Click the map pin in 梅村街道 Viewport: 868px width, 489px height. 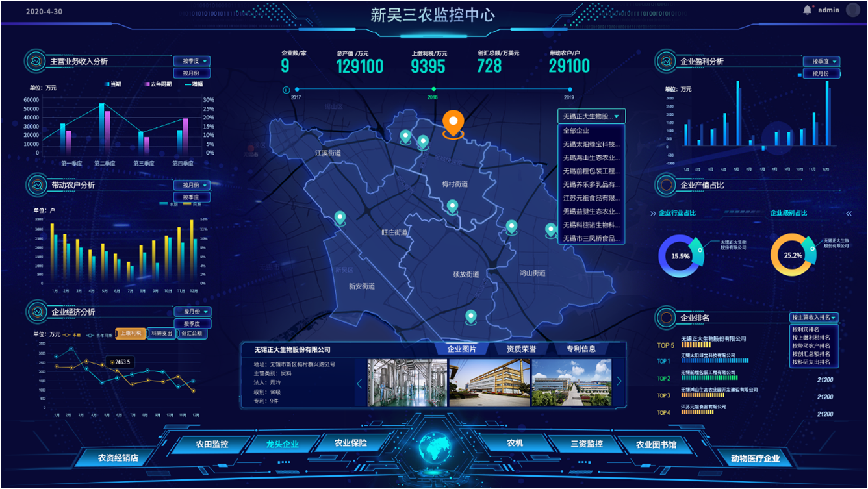pyautogui.click(x=452, y=207)
